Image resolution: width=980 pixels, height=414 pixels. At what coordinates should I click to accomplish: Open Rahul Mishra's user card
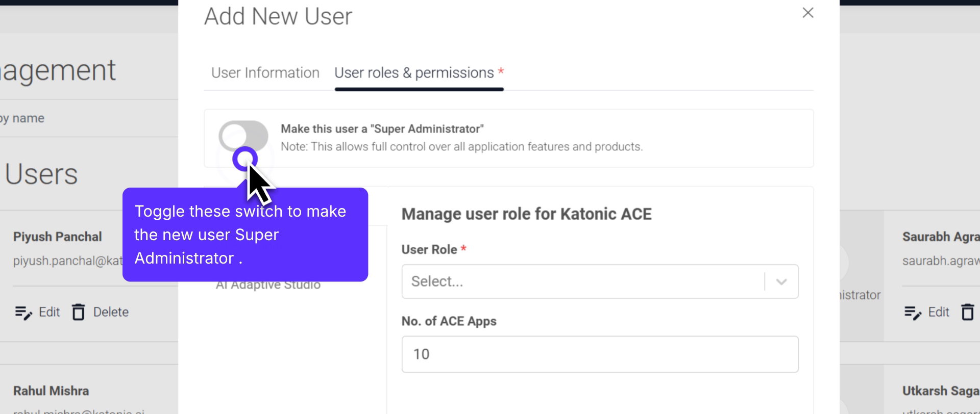(51, 391)
